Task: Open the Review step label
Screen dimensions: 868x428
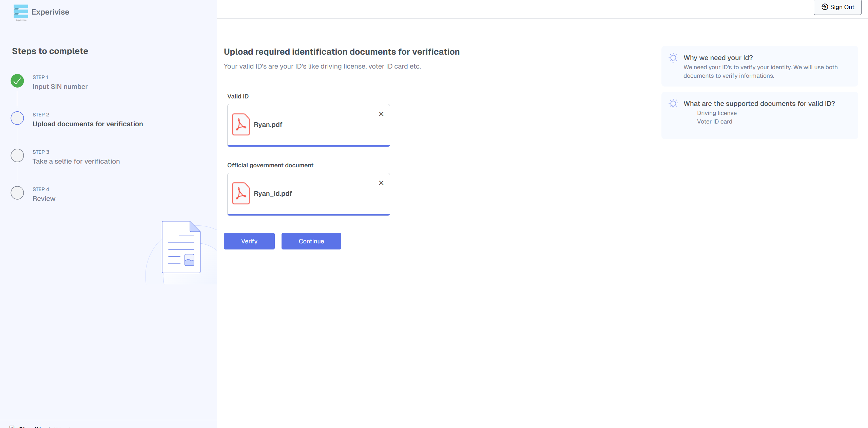Action: click(x=44, y=199)
